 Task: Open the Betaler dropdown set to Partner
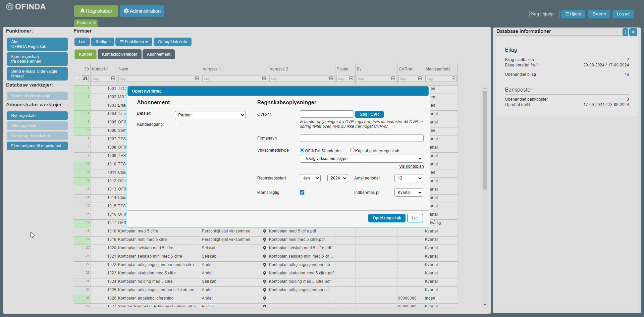(x=210, y=115)
